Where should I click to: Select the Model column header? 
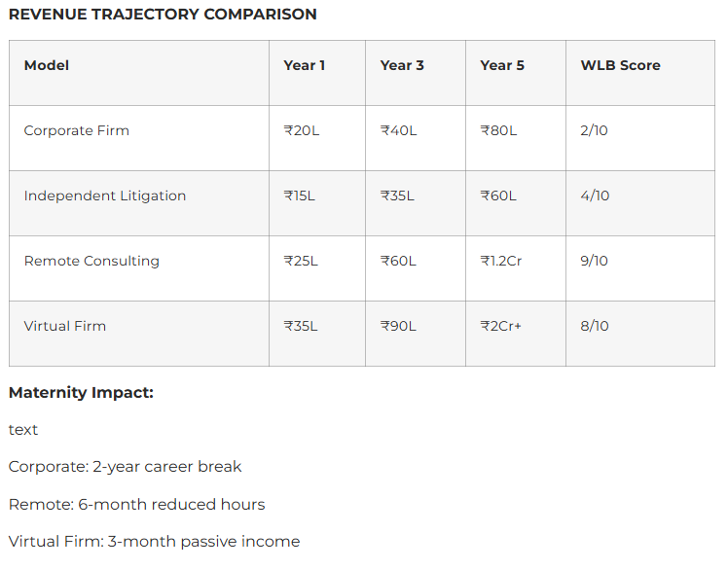point(47,65)
